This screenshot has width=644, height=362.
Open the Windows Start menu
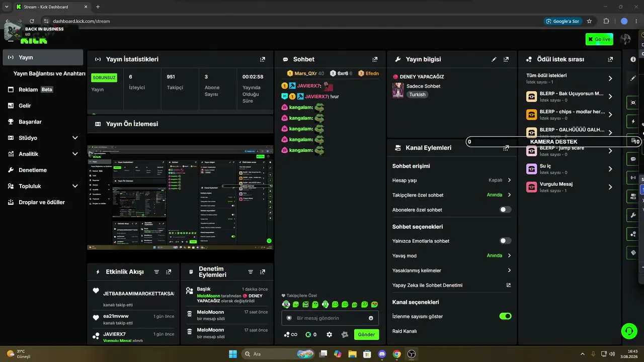(233, 354)
